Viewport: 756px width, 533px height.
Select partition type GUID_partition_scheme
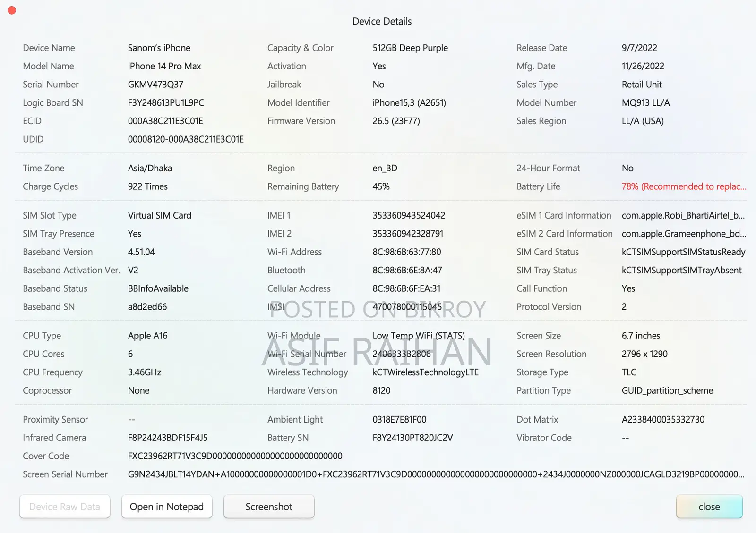point(668,390)
